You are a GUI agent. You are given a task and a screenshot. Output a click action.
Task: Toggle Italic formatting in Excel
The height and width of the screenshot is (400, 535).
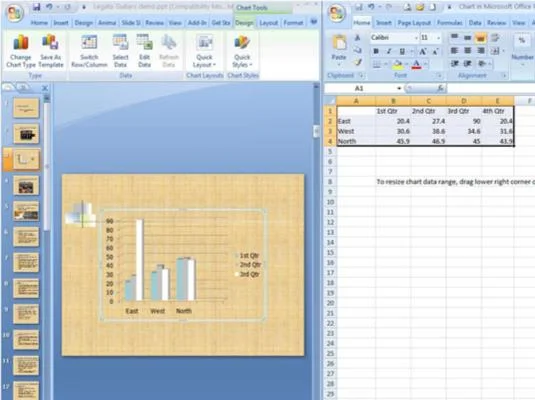[389, 51]
